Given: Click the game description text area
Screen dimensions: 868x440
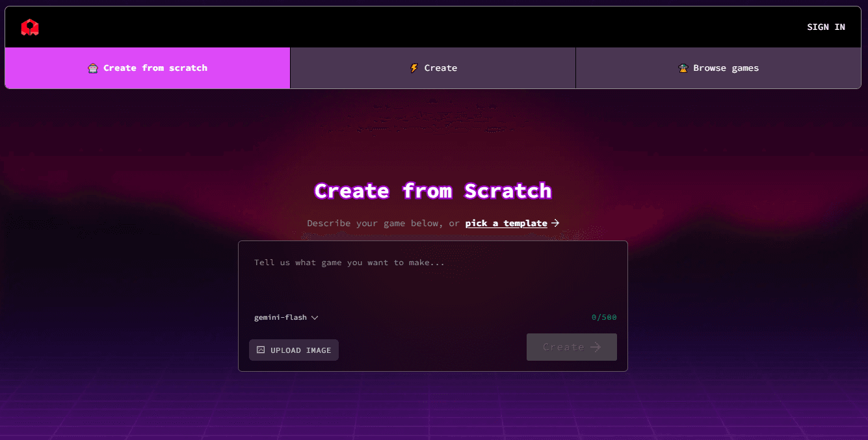Looking at the screenshot, I should (433, 276).
